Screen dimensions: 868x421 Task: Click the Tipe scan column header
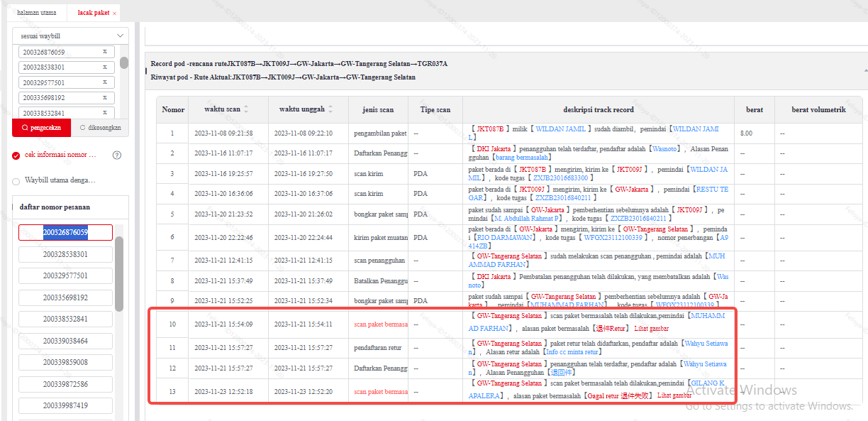point(435,110)
